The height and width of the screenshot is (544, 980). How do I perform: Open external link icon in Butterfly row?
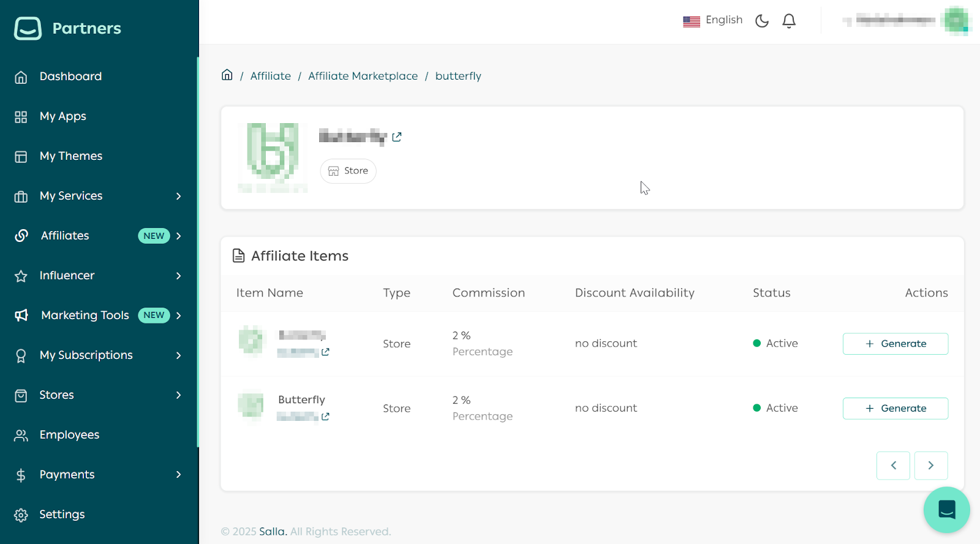click(x=325, y=417)
